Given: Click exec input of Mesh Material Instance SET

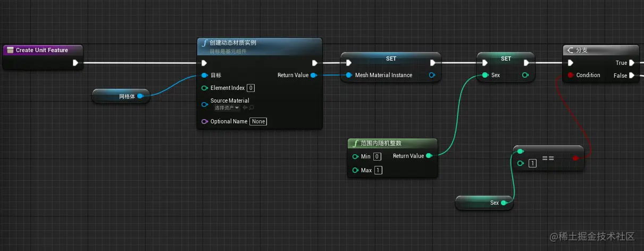Looking at the screenshot, I should click(x=349, y=63).
